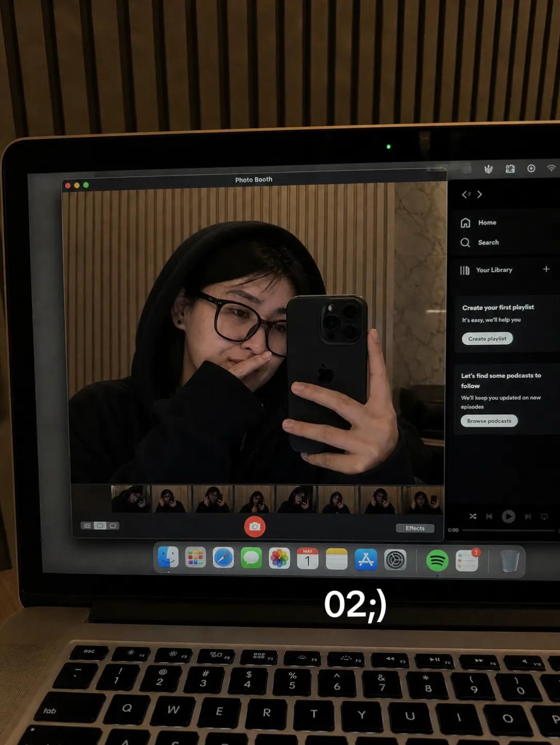The height and width of the screenshot is (745, 560).
Task: Open the Effects panel in Photo Booth
Action: tap(415, 528)
